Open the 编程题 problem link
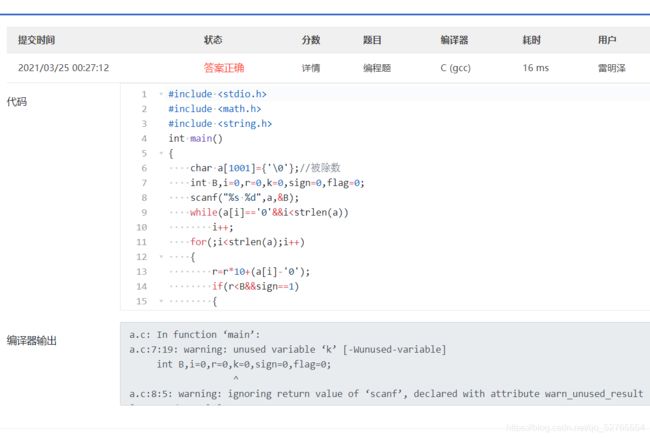This screenshot has width=650, height=438. (x=377, y=68)
